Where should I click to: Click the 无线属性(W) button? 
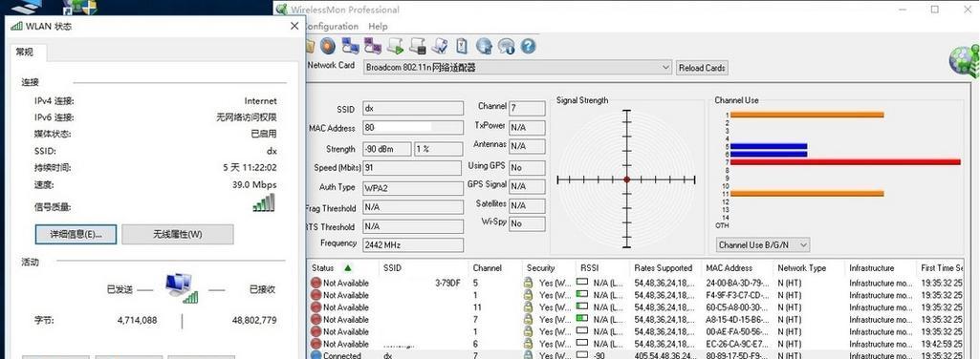tap(178, 234)
